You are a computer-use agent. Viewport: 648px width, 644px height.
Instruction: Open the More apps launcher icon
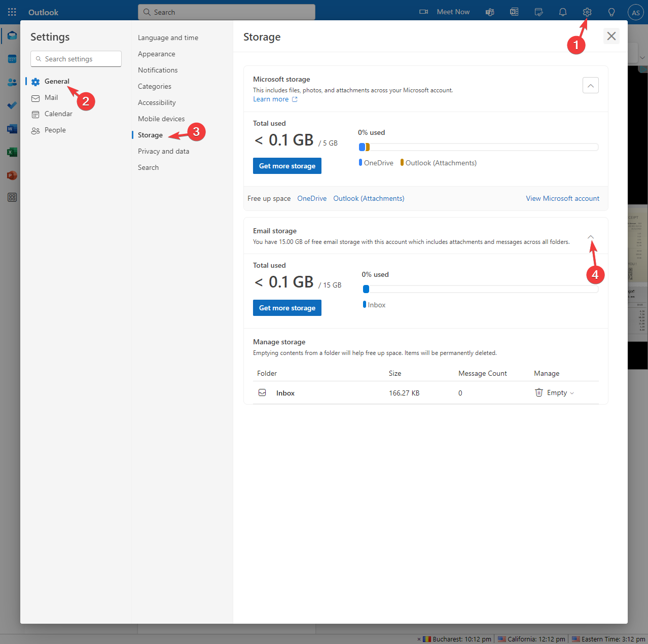click(x=12, y=197)
